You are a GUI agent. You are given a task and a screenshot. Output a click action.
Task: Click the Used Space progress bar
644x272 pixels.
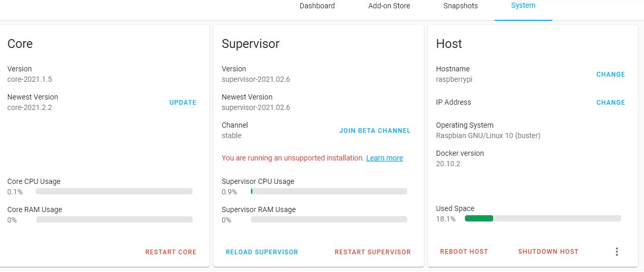(x=542, y=218)
